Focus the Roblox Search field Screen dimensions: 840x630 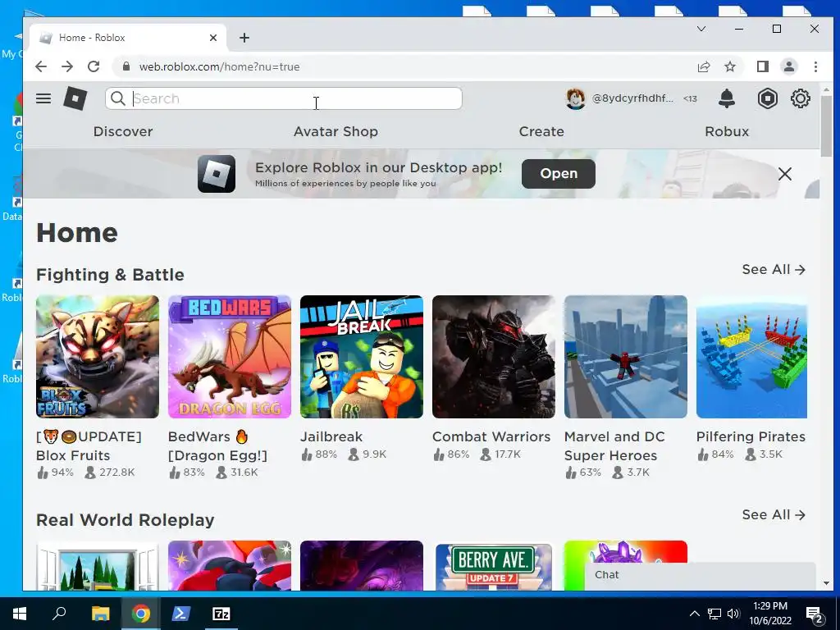click(x=284, y=98)
